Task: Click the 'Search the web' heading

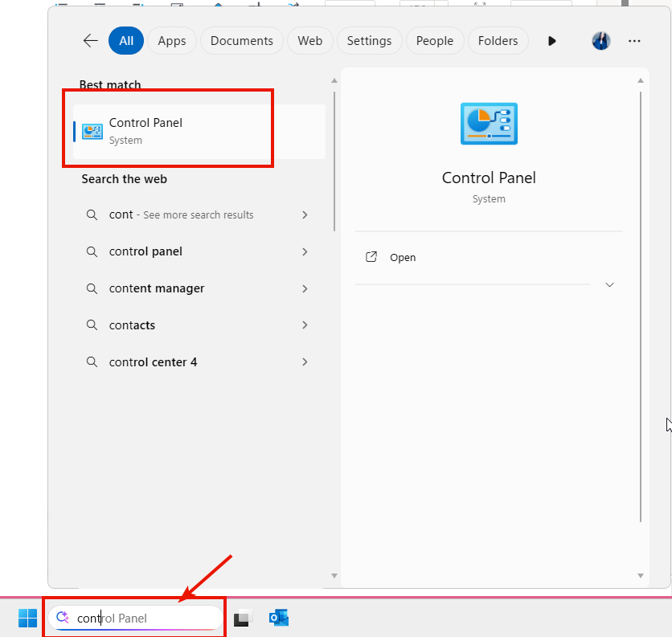Action: 125,179
